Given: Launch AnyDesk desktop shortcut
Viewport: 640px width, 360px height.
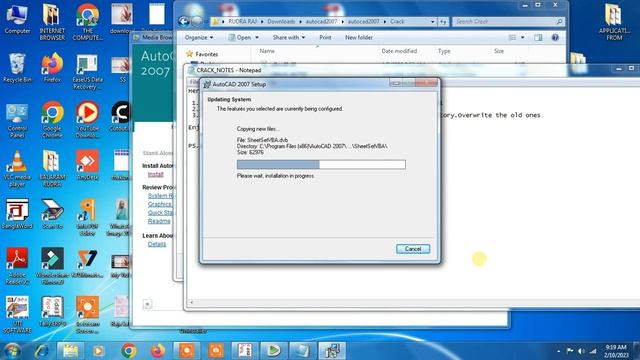Looking at the screenshot, I should tap(87, 165).
